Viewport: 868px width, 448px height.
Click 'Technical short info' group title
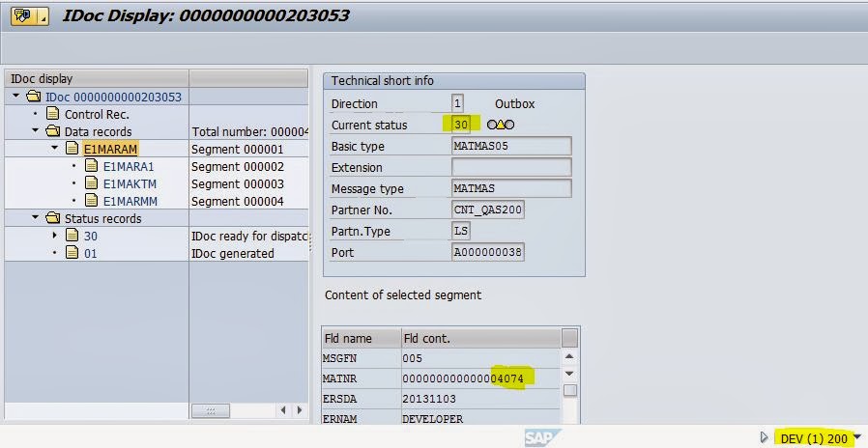tap(383, 81)
